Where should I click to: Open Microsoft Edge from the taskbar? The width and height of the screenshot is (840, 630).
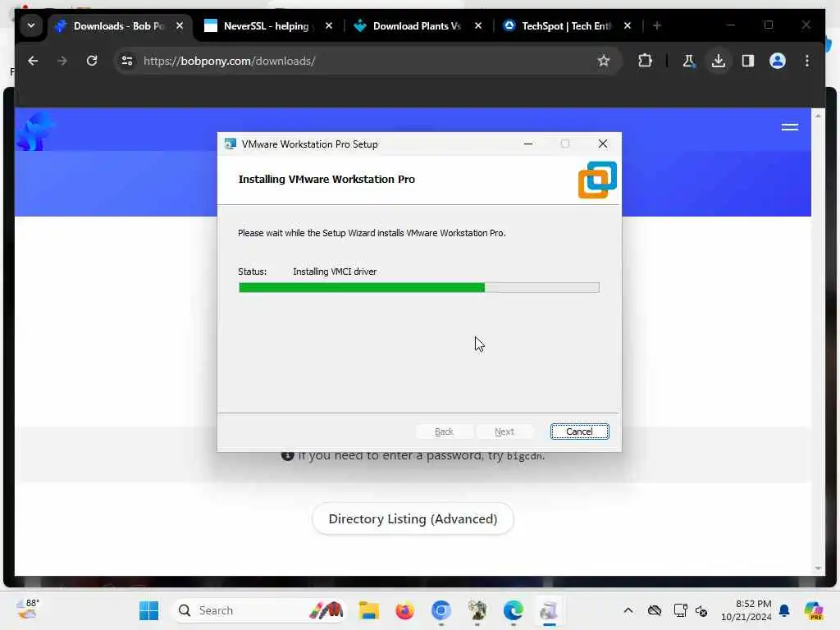tap(514, 610)
